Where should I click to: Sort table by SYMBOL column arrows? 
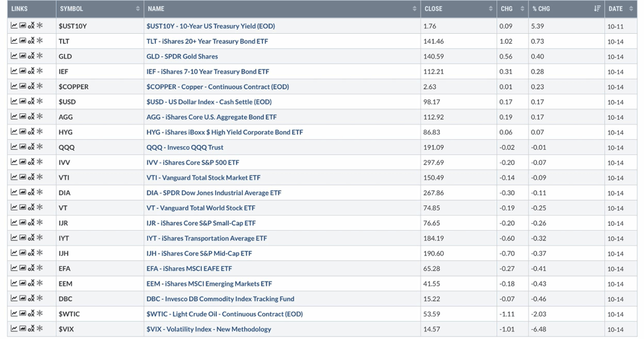coord(138,9)
